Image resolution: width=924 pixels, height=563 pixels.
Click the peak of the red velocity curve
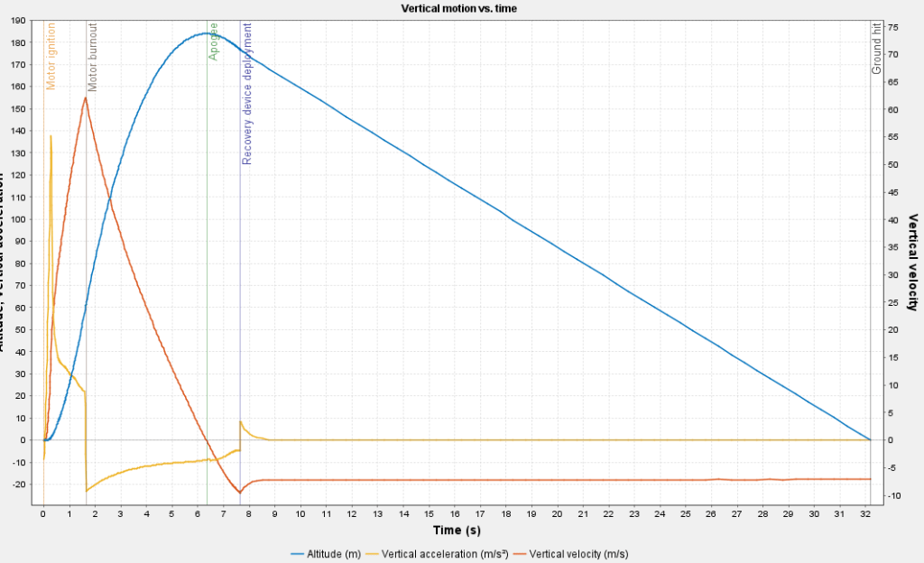(85, 97)
